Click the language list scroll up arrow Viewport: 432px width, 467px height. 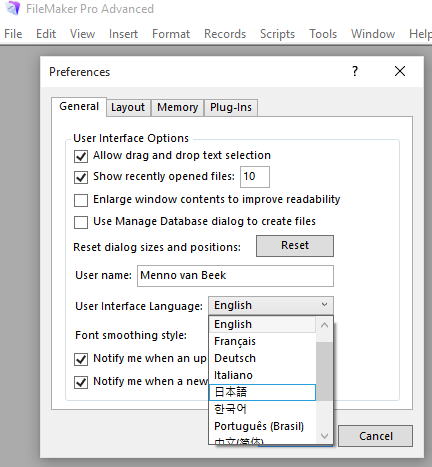coord(324,325)
